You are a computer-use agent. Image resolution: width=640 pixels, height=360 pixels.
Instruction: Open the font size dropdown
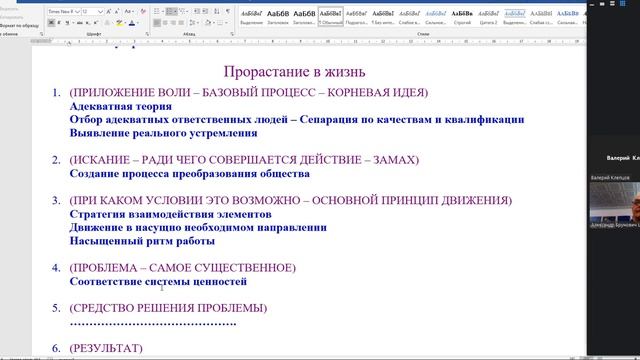(101, 11)
